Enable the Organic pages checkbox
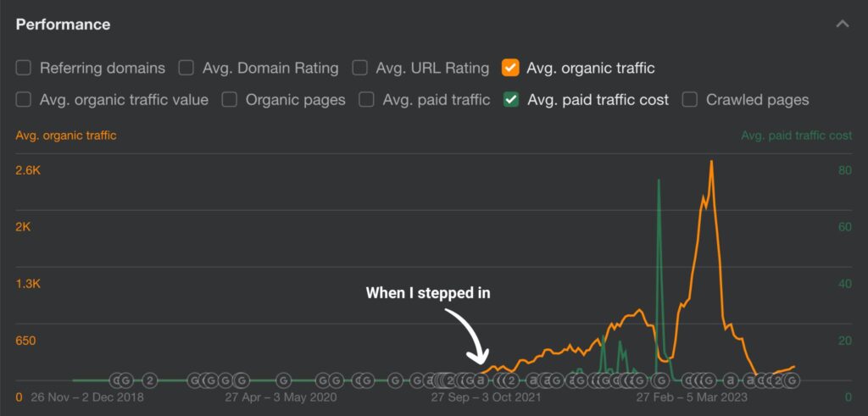The height and width of the screenshot is (416, 868). coord(230,100)
